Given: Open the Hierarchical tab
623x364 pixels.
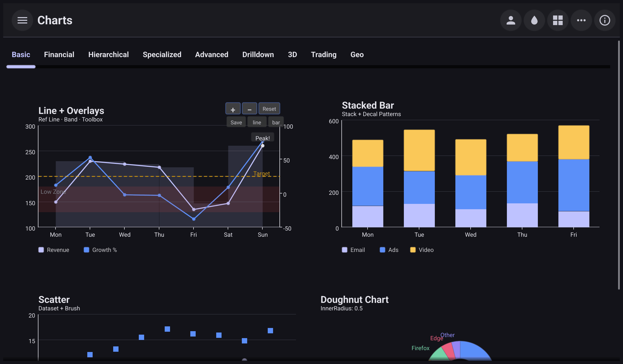Looking at the screenshot, I should 109,54.
